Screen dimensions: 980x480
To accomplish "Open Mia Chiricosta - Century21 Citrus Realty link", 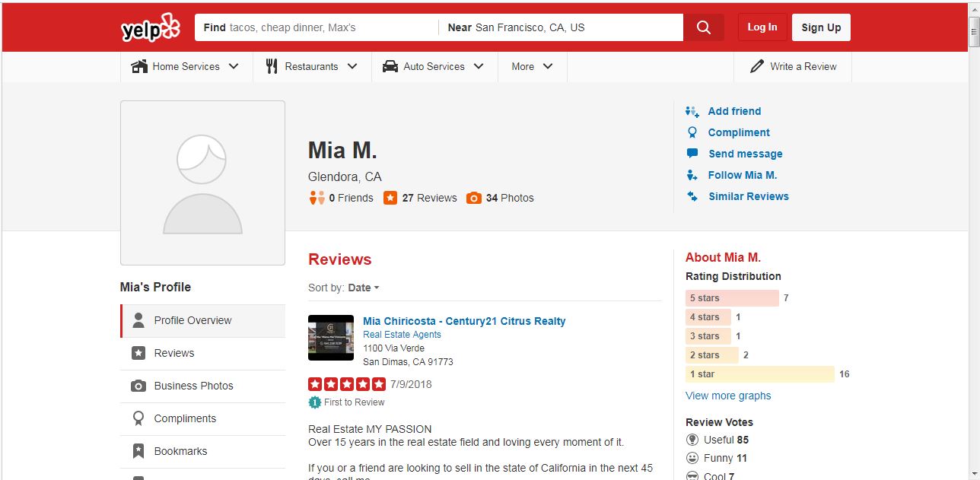I will coord(464,321).
